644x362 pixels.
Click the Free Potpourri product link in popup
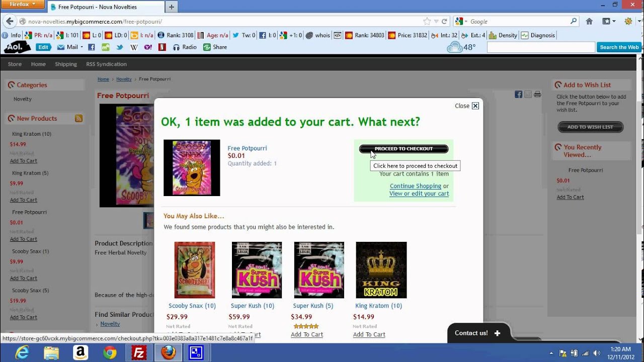pyautogui.click(x=247, y=148)
